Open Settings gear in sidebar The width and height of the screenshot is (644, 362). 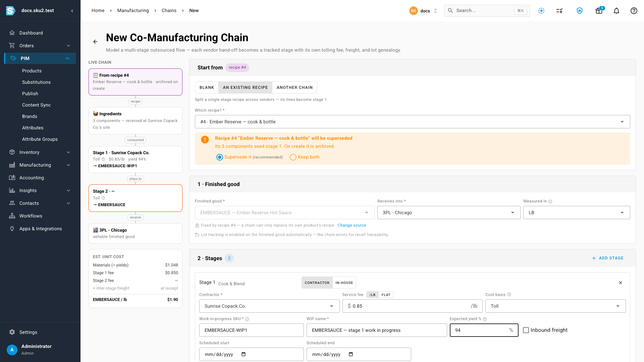pos(12,332)
